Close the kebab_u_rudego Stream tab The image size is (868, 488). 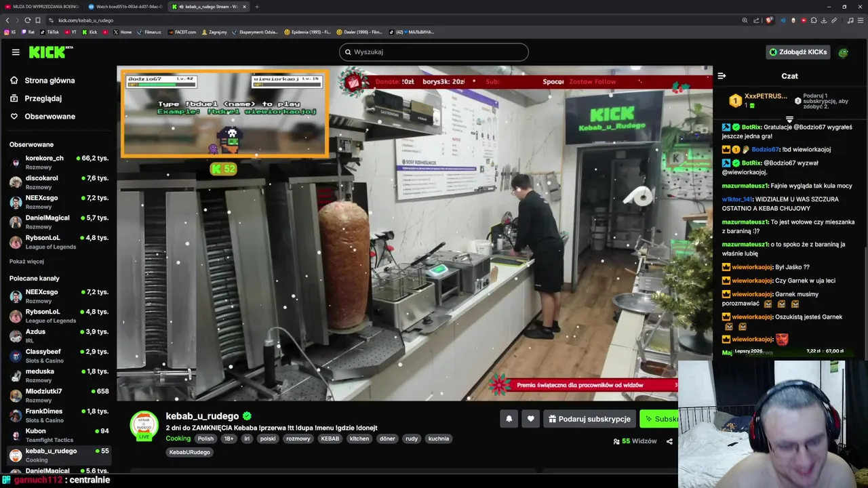[x=245, y=7]
